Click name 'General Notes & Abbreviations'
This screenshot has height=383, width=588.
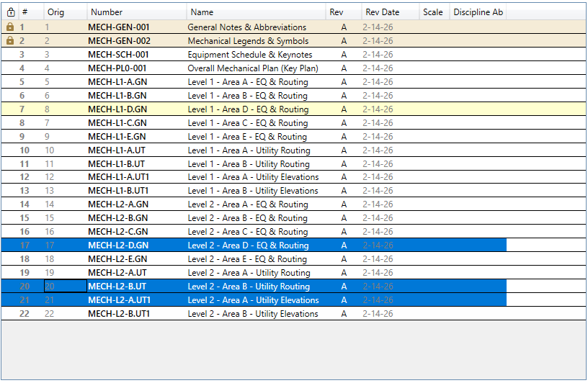[246, 27]
